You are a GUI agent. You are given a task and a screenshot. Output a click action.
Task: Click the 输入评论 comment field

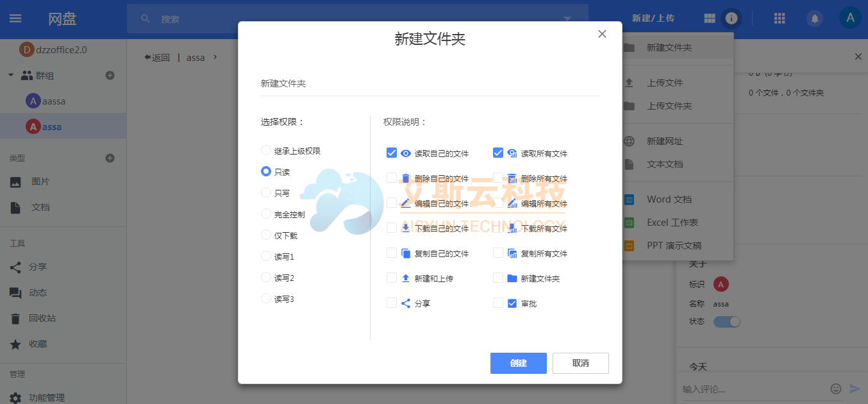coord(737,388)
